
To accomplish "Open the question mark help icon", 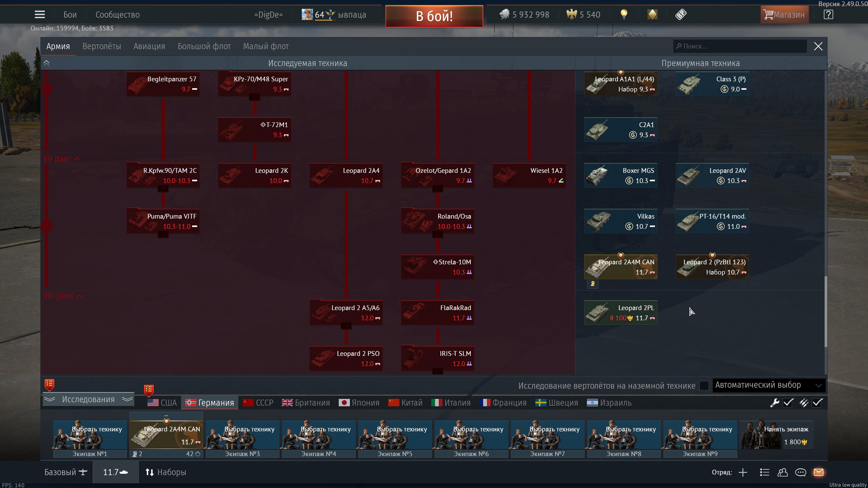I will [828, 15].
